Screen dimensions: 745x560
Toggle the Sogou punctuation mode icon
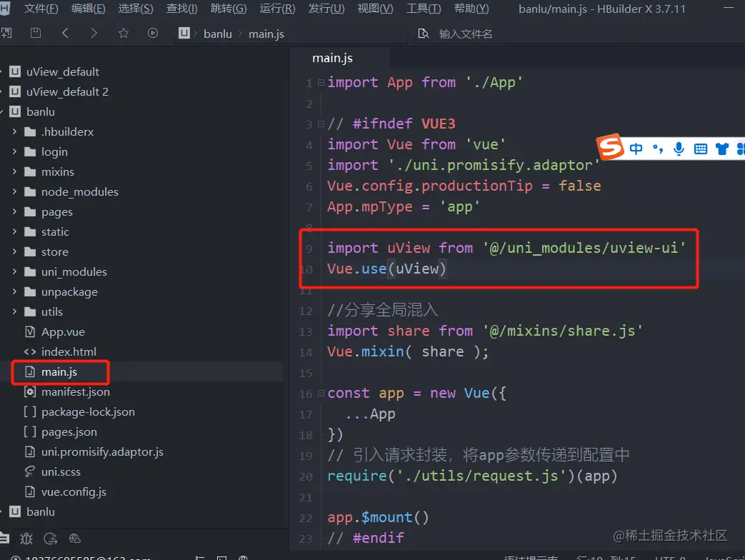tap(658, 149)
